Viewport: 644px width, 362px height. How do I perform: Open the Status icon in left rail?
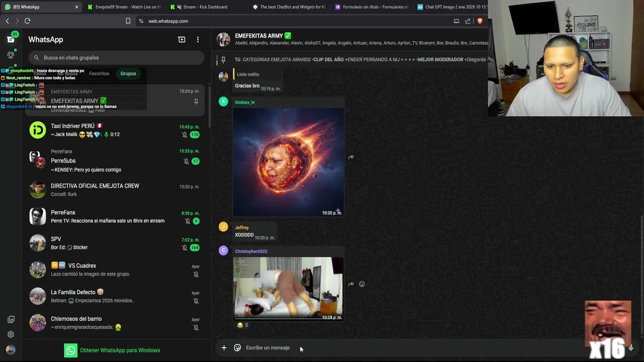pos(11,55)
